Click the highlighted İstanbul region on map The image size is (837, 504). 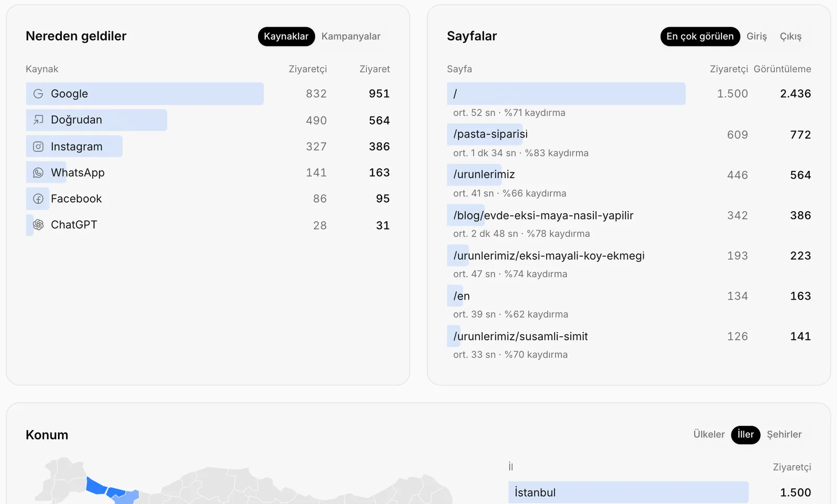coord(96,486)
